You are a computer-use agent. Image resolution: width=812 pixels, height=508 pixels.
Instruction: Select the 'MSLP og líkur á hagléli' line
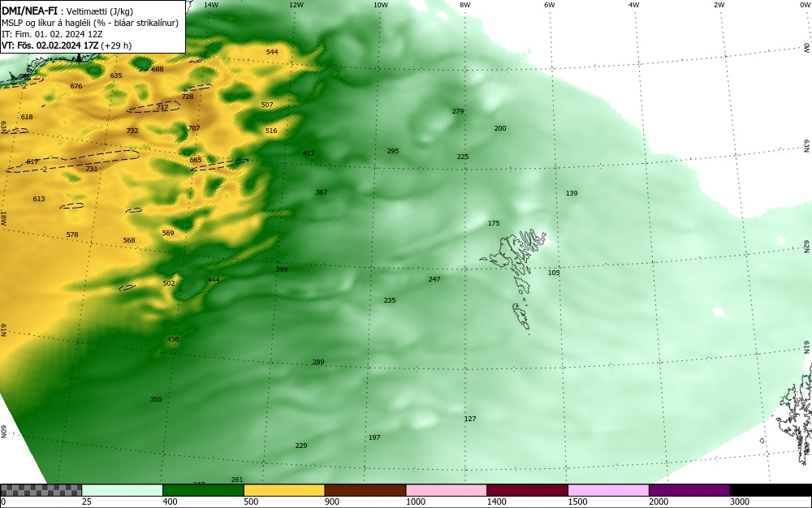point(90,23)
